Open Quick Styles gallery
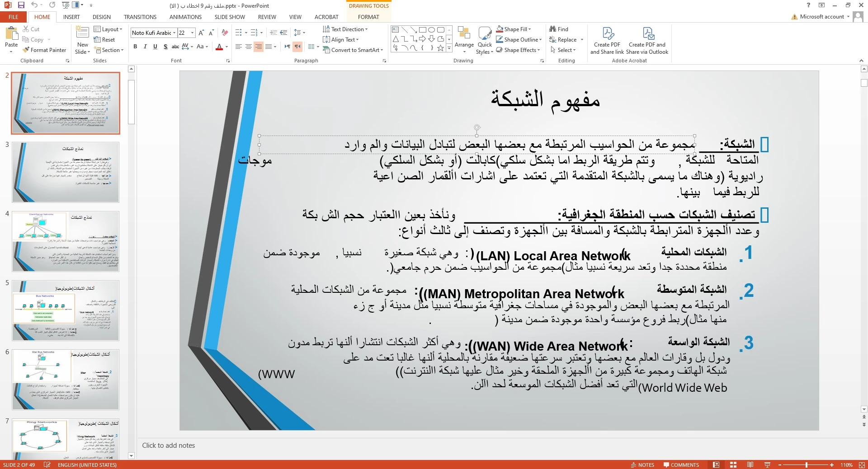The width and height of the screenshot is (868, 469). click(485, 40)
